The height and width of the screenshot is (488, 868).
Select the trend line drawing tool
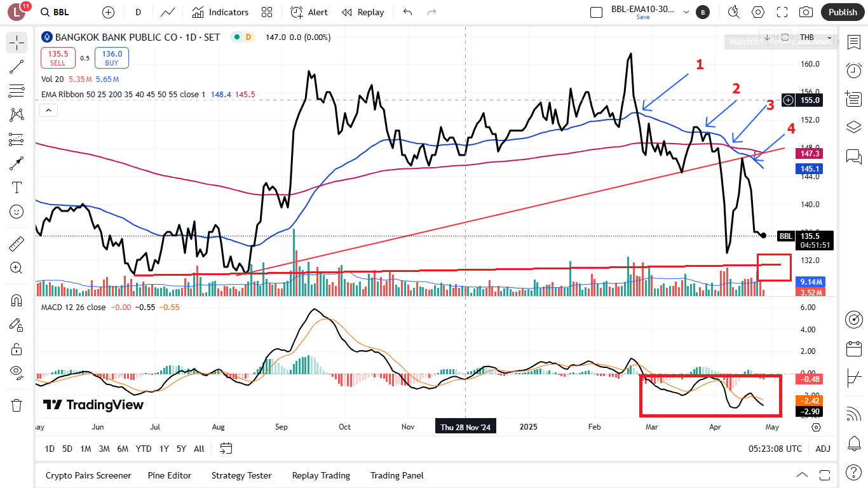click(17, 67)
